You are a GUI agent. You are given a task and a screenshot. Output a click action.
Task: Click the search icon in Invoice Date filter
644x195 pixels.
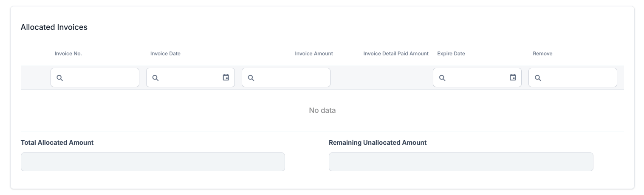pos(155,78)
